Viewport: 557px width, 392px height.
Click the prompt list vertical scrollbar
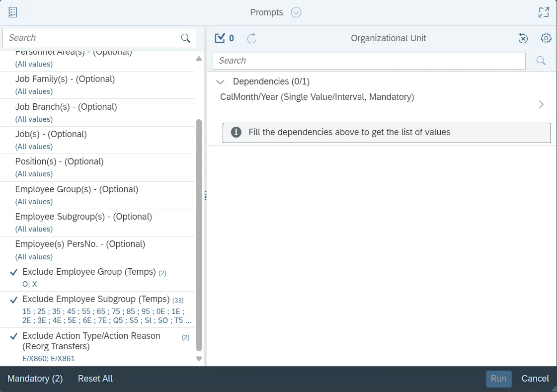pos(199,234)
